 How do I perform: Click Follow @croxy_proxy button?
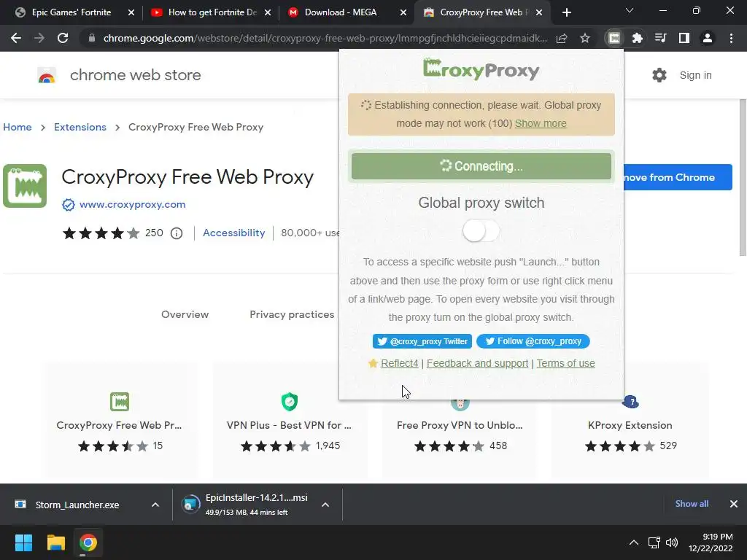click(x=533, y=341)
